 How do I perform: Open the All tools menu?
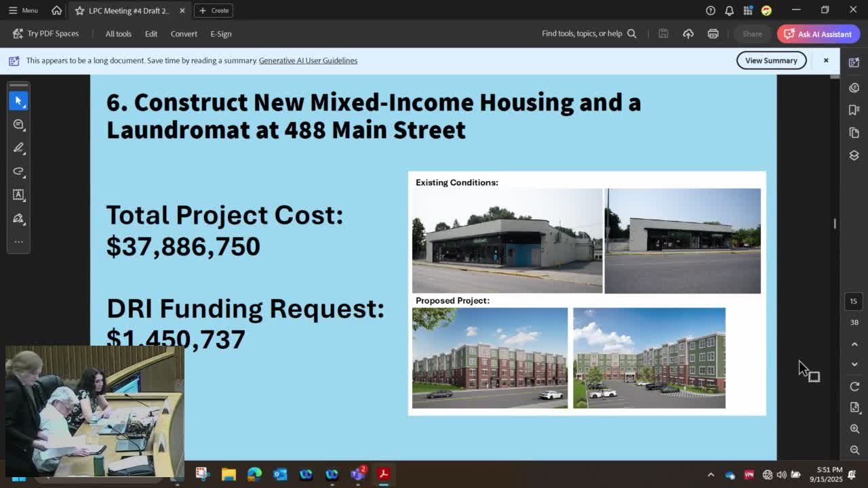tap(118, 34)
